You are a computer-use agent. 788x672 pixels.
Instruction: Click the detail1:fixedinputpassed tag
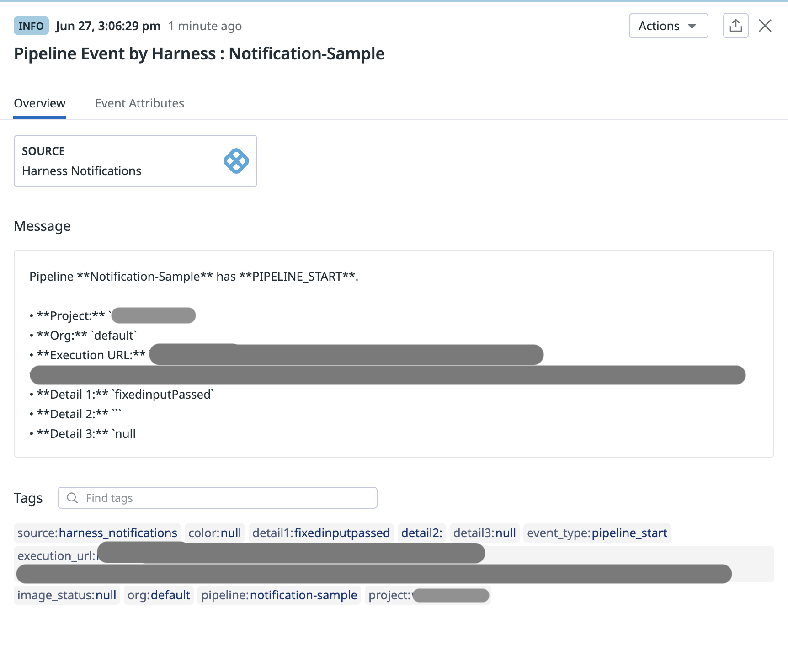[x=321, y=533]
